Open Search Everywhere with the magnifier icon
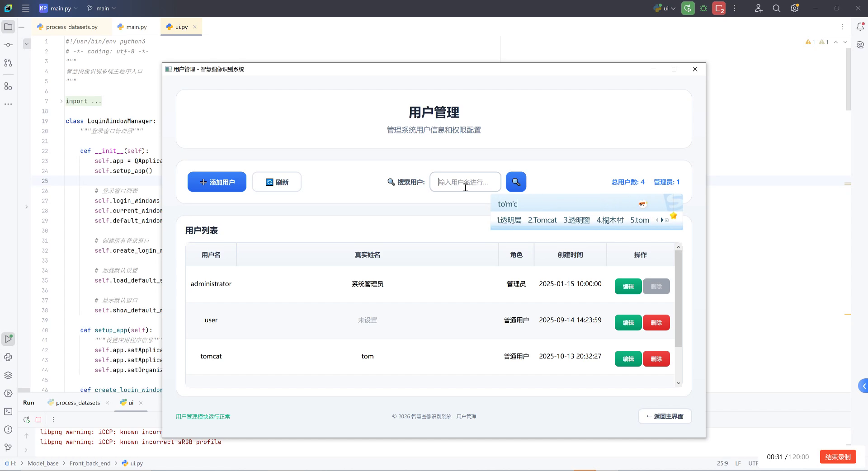This screenshot has width=868, height=471. click(776, 8)
